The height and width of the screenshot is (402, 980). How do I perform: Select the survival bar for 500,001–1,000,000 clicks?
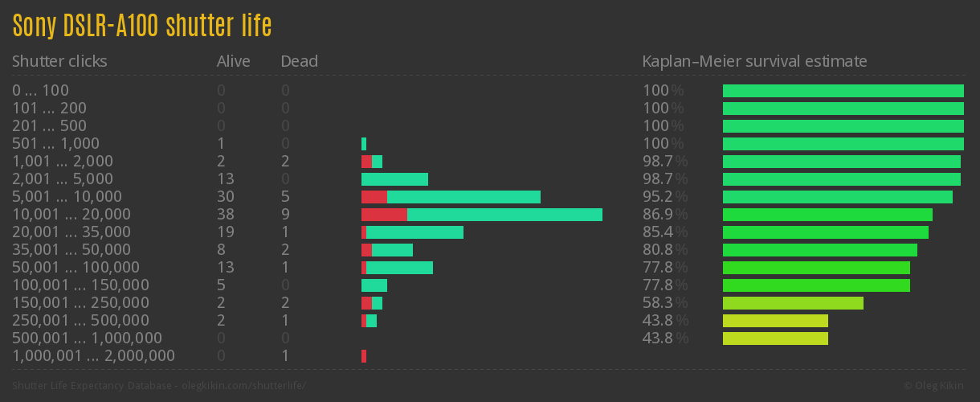point(775,338)
